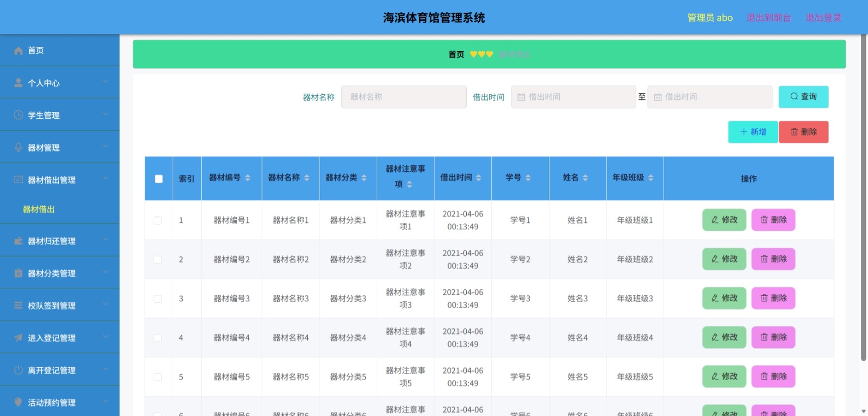The height and width of the screenshot is (416, 868).
Task: Collapse the 器材借出管理 menu chevron
Action: [x=105, y=179]
